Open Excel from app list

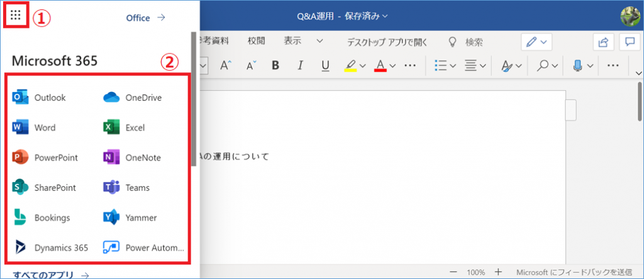point(124,128)
